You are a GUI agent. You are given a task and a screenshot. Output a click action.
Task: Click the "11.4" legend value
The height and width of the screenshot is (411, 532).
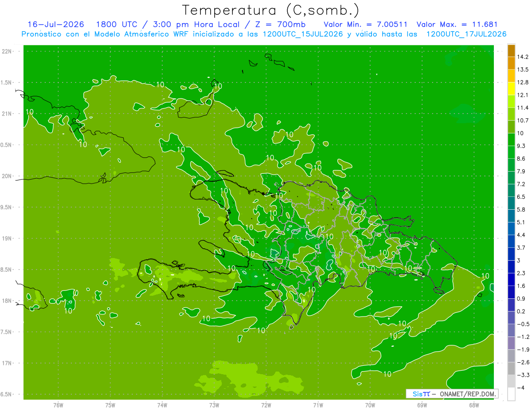523,108
